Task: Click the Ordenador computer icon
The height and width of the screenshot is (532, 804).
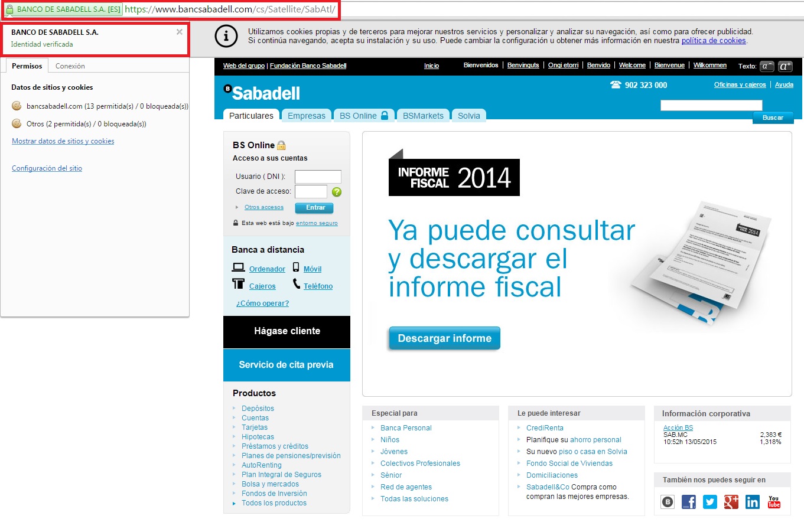Action: [x=239, y=267]
